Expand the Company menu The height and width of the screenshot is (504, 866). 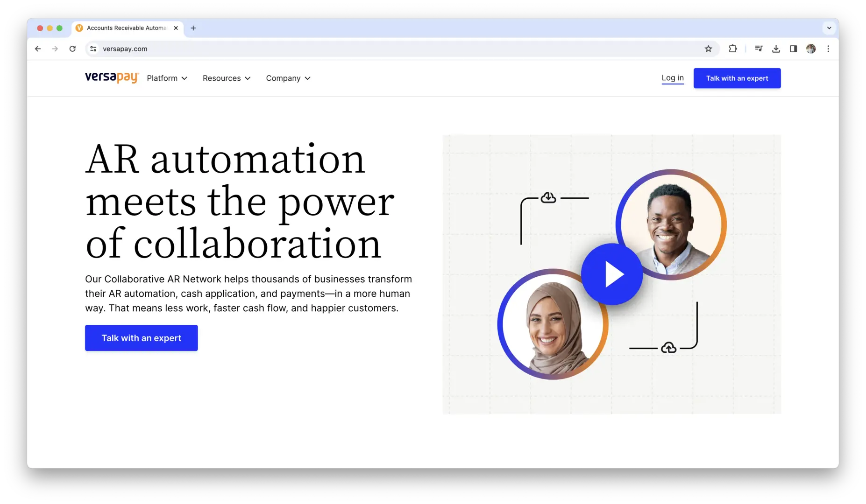(288, 78)
